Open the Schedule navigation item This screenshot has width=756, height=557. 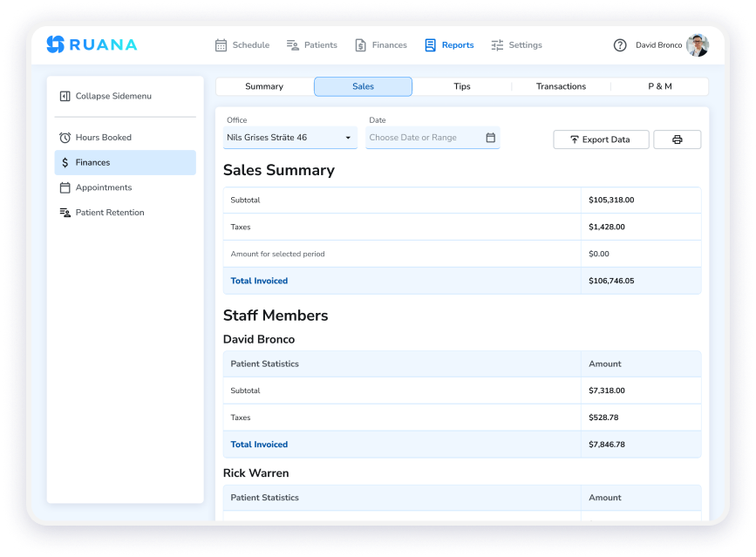(x=242, y=45)
